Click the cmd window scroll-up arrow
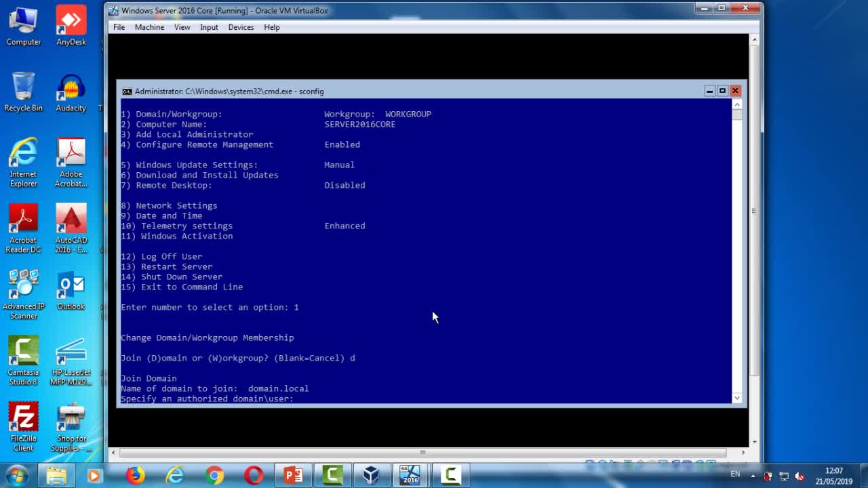 (x=737, y=104)
